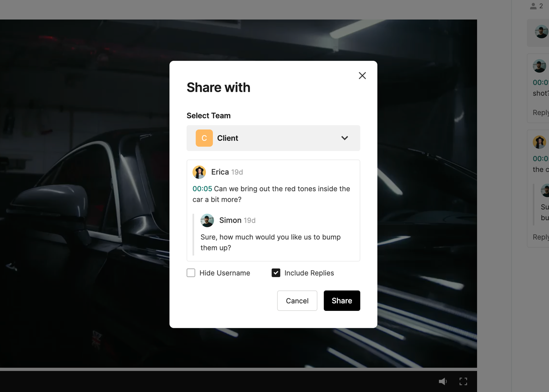Mute the video with the speaker icon
Image resolution: width=549 pixels, height=392 pixels.
point(442,381)
